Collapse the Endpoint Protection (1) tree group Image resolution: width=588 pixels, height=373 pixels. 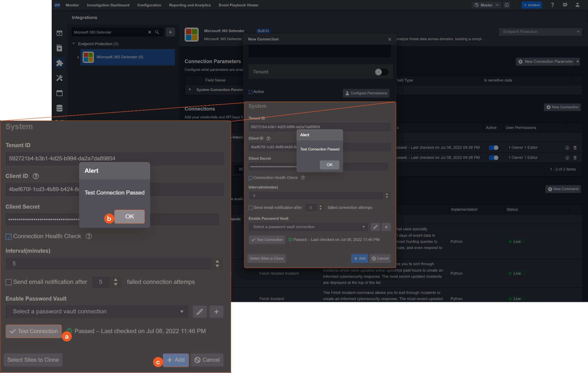click(x=74, y=44)
